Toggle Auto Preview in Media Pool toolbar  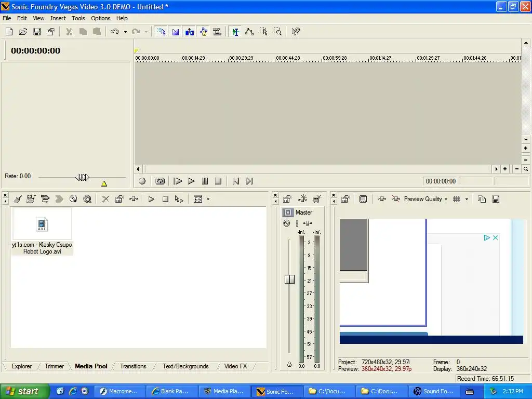click(x=179, y=199)
